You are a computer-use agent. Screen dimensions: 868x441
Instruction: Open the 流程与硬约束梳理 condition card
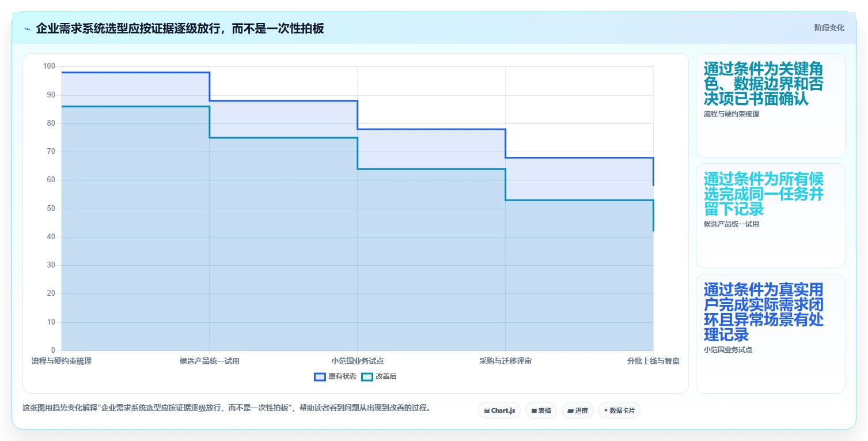click(x=770, y=105)
